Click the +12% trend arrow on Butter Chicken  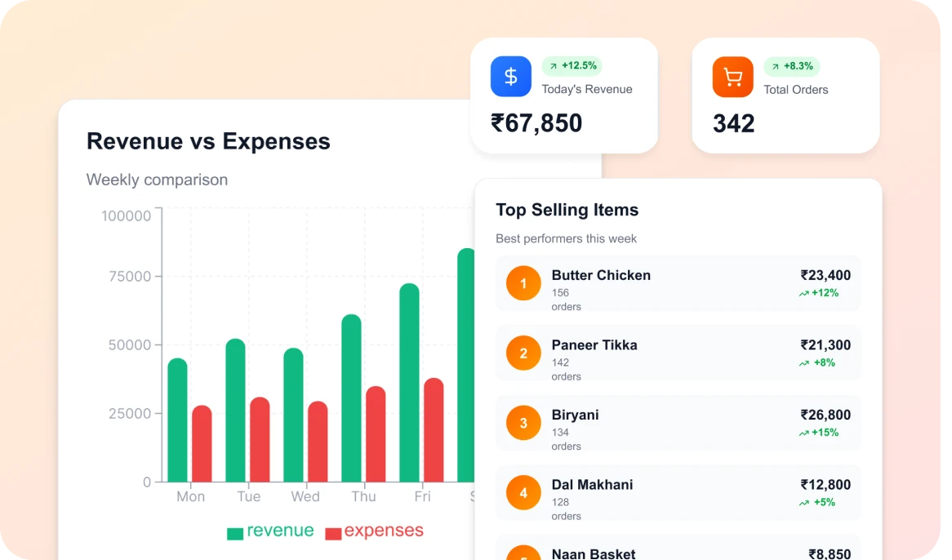pyautogui.click(x=803, y=293)
